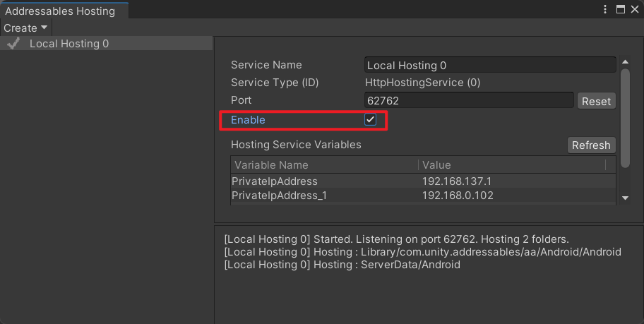Refresh the hosting service variables
This screenshot has height=324, width=644.
pyautogui.click(x=591, y=145)
